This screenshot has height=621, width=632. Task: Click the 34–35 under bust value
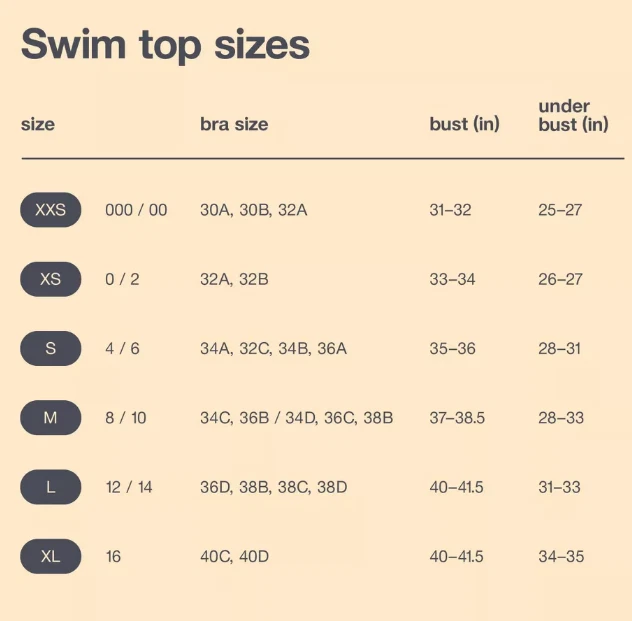click(560, 556)
